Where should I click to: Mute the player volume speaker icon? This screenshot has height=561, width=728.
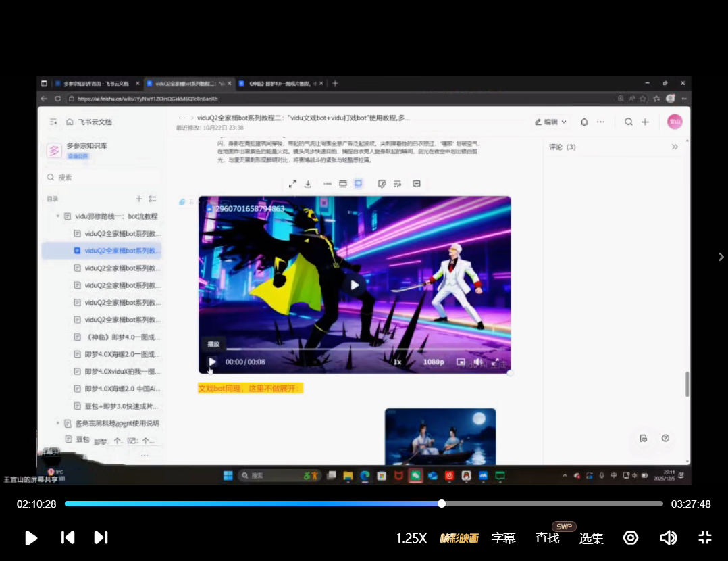668,538
